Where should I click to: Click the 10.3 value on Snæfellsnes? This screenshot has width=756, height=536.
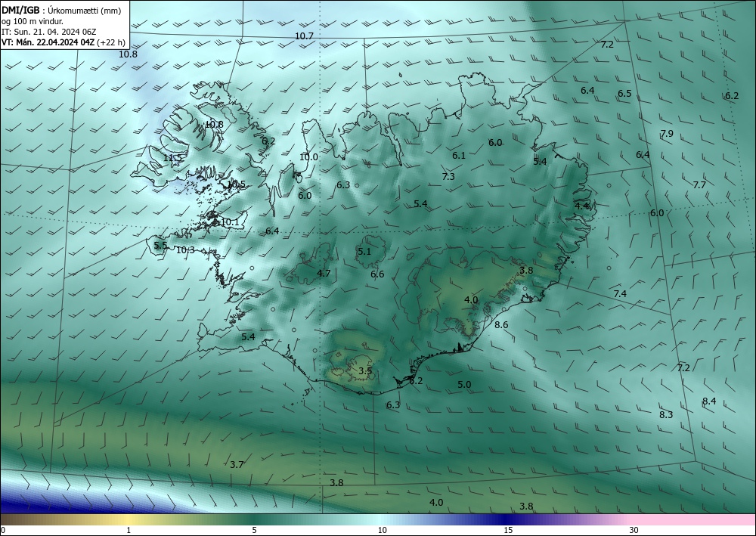(x=185, y=250)
